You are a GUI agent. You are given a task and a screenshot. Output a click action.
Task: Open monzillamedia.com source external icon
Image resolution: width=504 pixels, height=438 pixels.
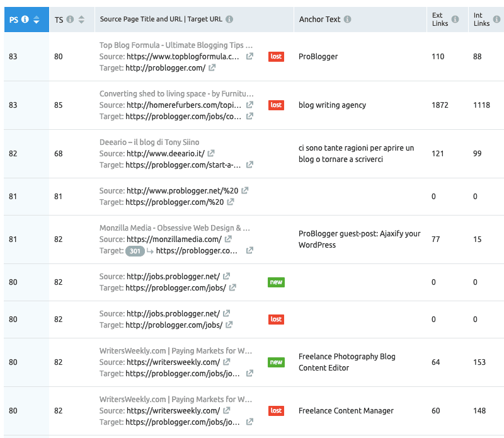[228, 239]
